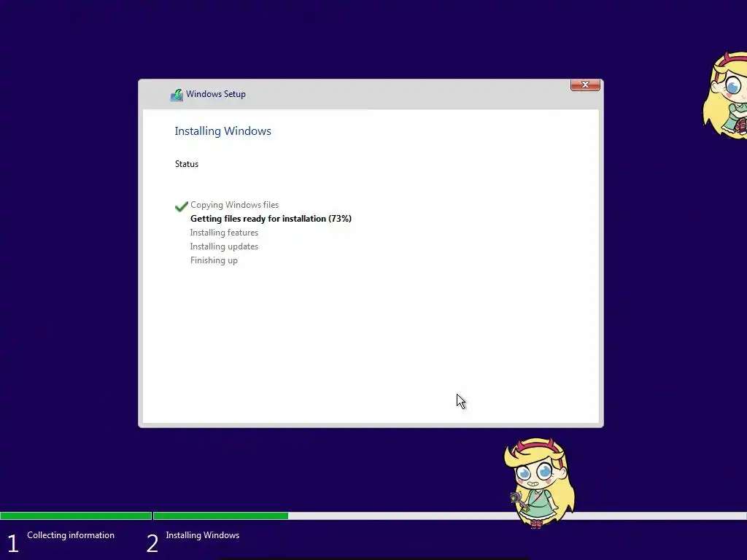Click the cartoon girl character above progress bar
The height and width of the screenshot is (560, 747).
pyautogui.click(x=539, y=483)
